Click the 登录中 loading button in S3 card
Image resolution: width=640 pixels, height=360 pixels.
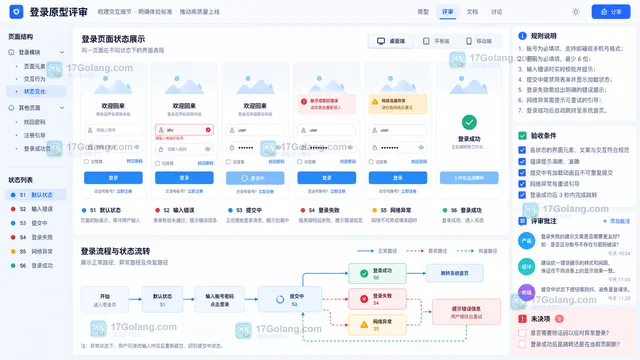[255, 178]
